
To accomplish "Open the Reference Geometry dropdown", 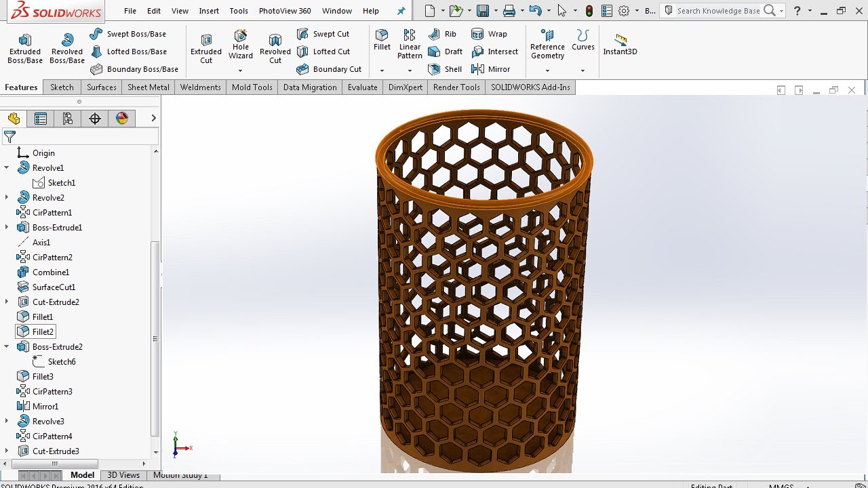I will [547, 70].
